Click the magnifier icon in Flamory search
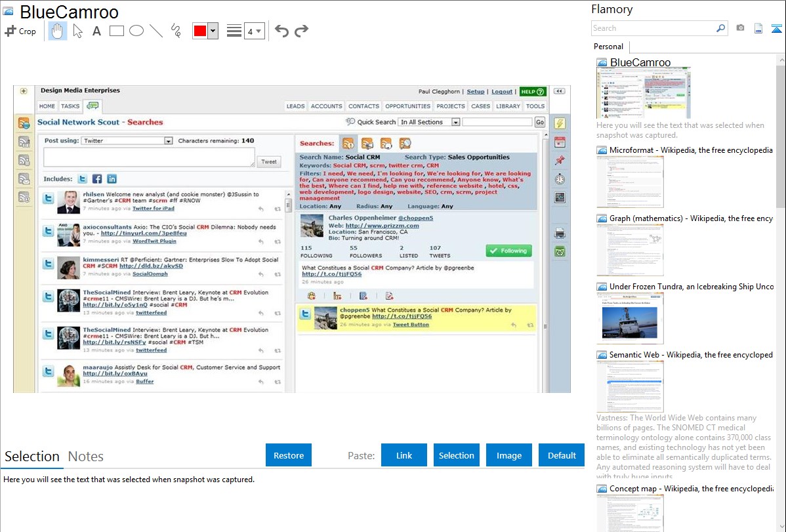786x532 pixels. (720, 28)
